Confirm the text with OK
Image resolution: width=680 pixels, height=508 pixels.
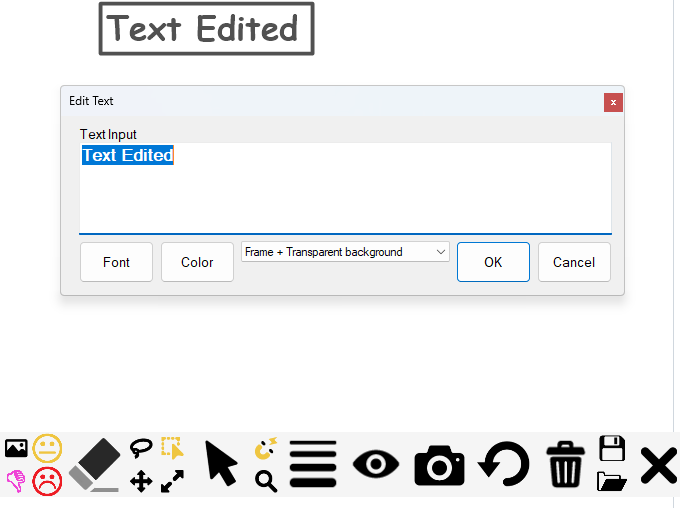point(493,262)
